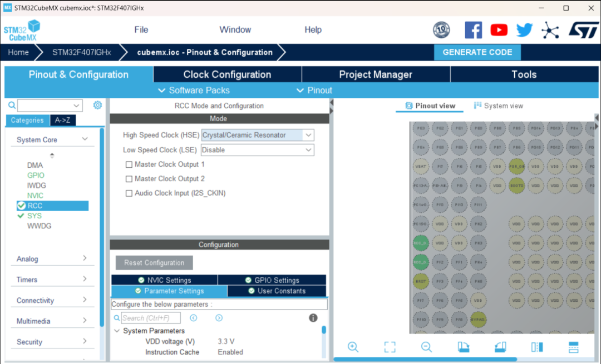
Task: Open the Window menu
Action: (235, 30)
